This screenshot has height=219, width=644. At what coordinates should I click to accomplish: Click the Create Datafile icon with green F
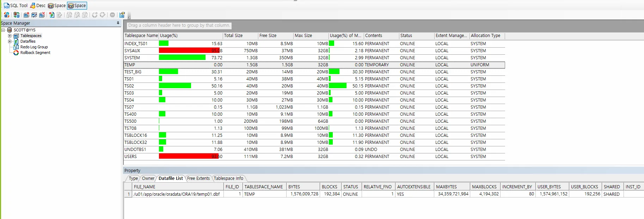coord(52,15)
